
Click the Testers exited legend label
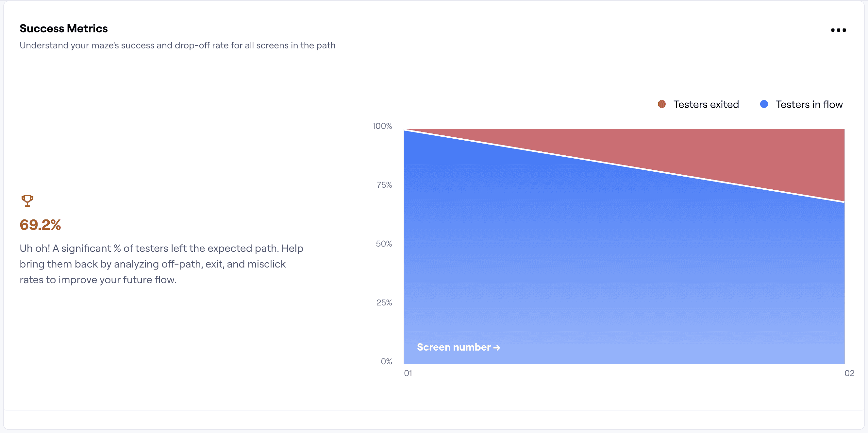click(706, 105)
